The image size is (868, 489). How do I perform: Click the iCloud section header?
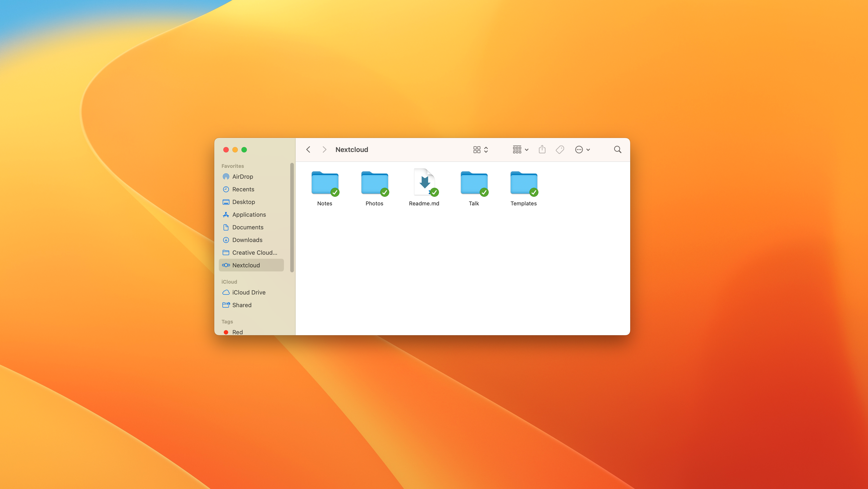(x=229, y=282)
